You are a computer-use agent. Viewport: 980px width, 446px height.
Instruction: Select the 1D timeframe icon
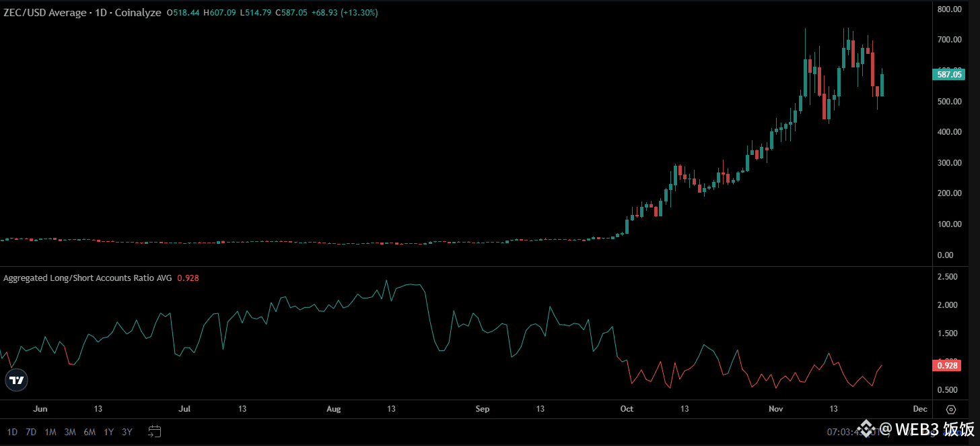pos(12,431)
